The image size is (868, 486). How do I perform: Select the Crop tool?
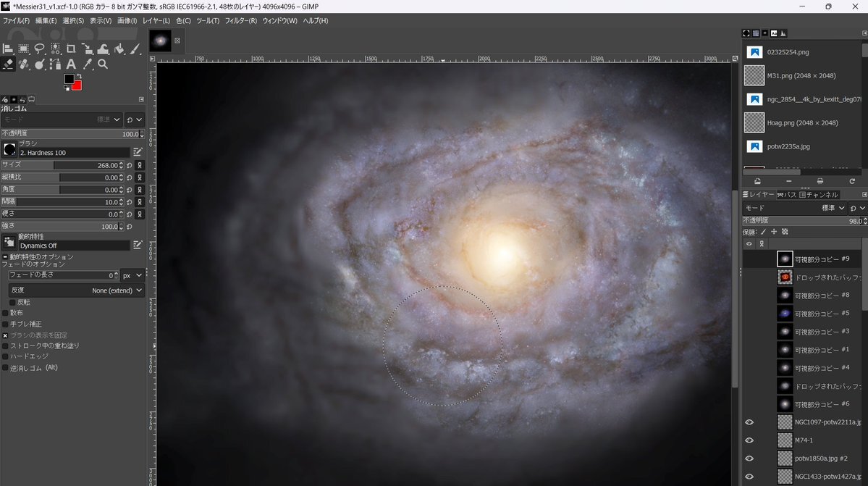71,49
